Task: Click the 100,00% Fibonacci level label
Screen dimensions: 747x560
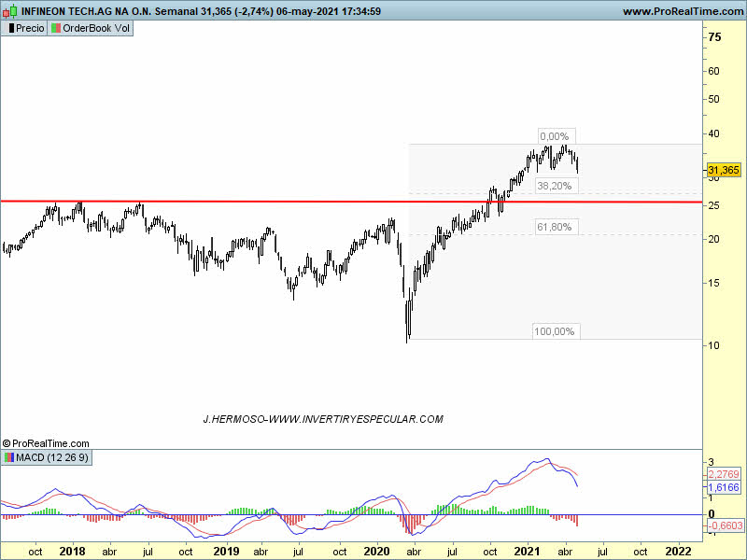Action: (556, 331)
